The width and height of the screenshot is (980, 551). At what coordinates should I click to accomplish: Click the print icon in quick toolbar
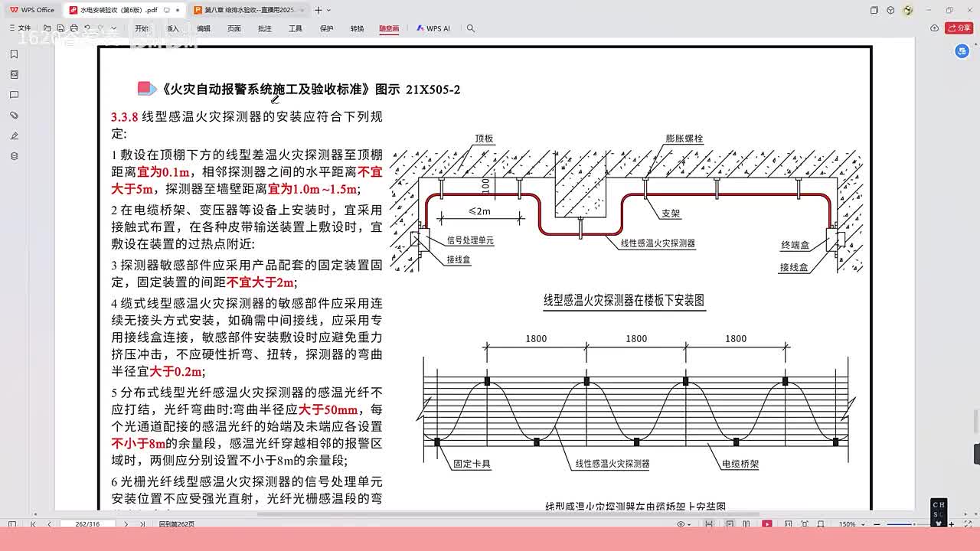(x=73, y=28)
